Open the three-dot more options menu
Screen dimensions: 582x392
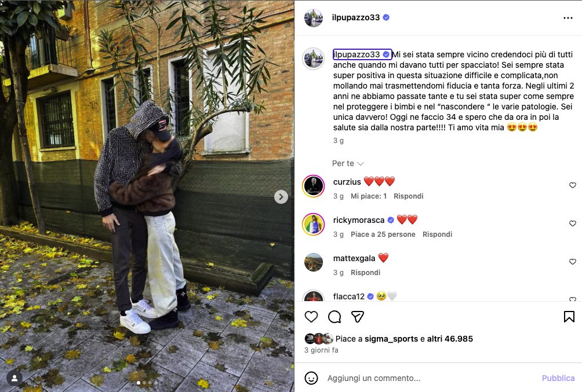[568, 18]
